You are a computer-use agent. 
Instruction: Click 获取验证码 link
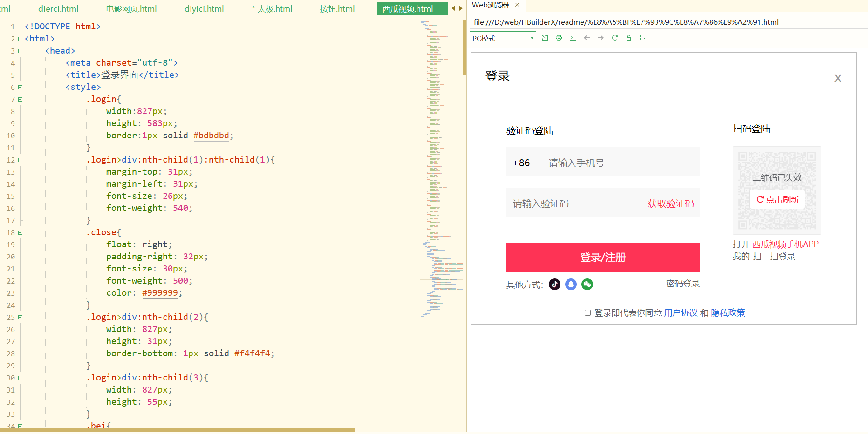[670, 203]
